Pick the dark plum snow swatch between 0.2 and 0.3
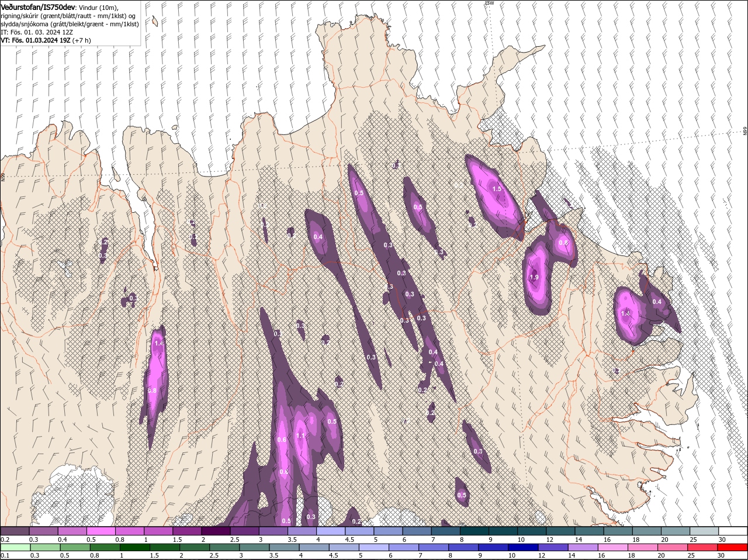Screen dimensions: 748x560 pos(15,531)
